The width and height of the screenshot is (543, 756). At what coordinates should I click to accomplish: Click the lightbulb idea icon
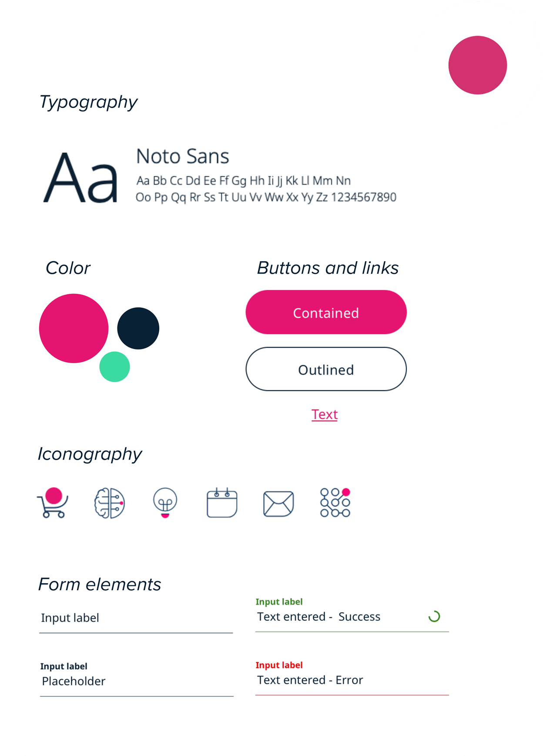165,503
